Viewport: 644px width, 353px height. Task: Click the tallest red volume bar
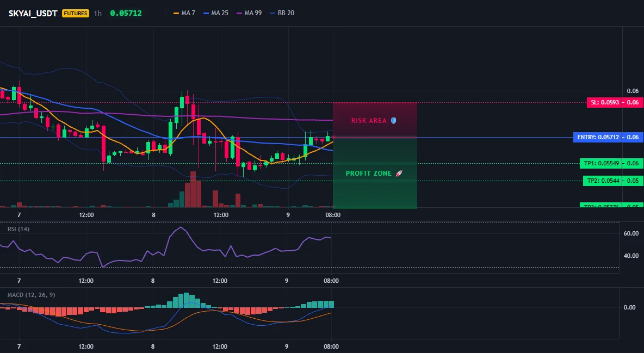[x=193, y=189]
